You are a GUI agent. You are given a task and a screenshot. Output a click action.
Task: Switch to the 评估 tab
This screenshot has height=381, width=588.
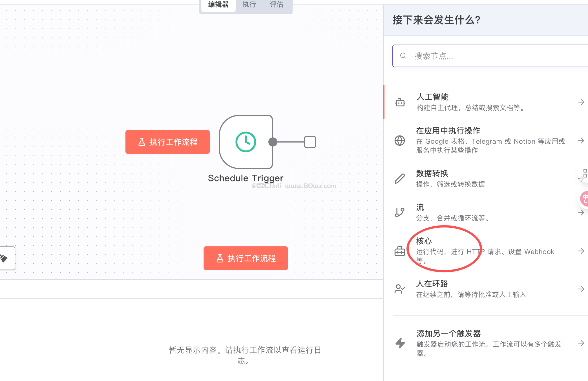coord(277,5)
